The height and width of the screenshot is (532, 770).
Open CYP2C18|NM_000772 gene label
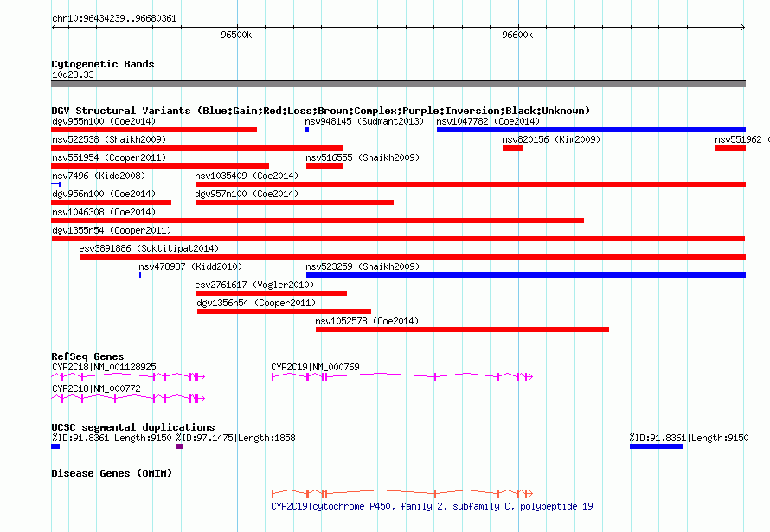coord(96,388)
